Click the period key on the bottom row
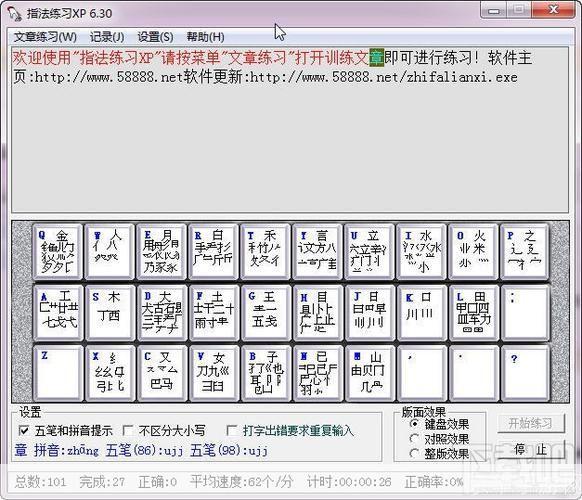Viewport: 582px width, 500px height. click(x=473, y=373)
